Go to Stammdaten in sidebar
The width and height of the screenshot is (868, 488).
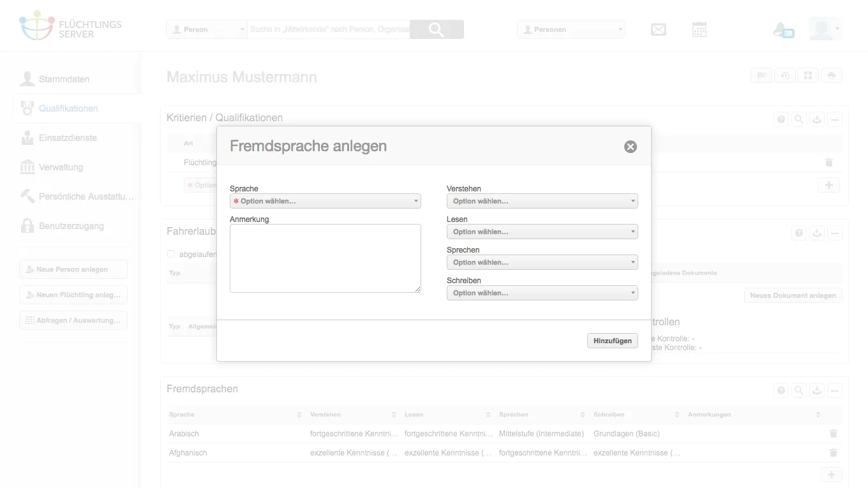(64, 79)
